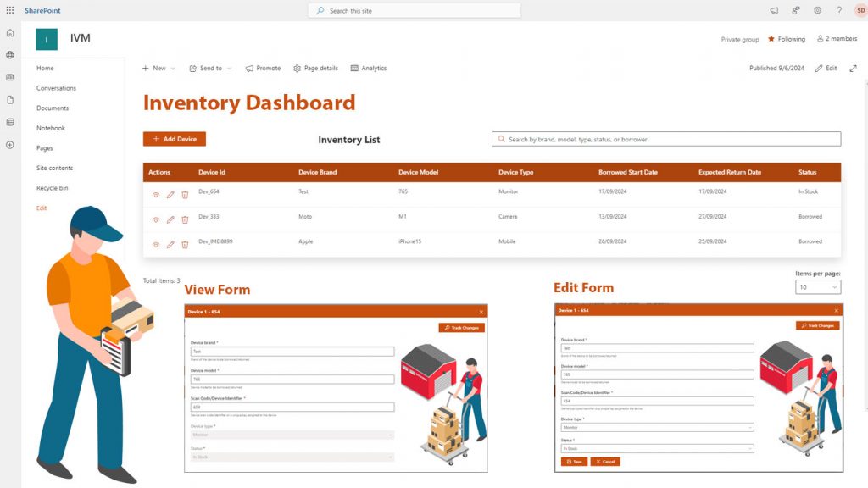Image resolution: width=868 pixels, height=488 pixels.
Task: Open Dev_654 details via the eye icon
Action: [x=155, y=195]
